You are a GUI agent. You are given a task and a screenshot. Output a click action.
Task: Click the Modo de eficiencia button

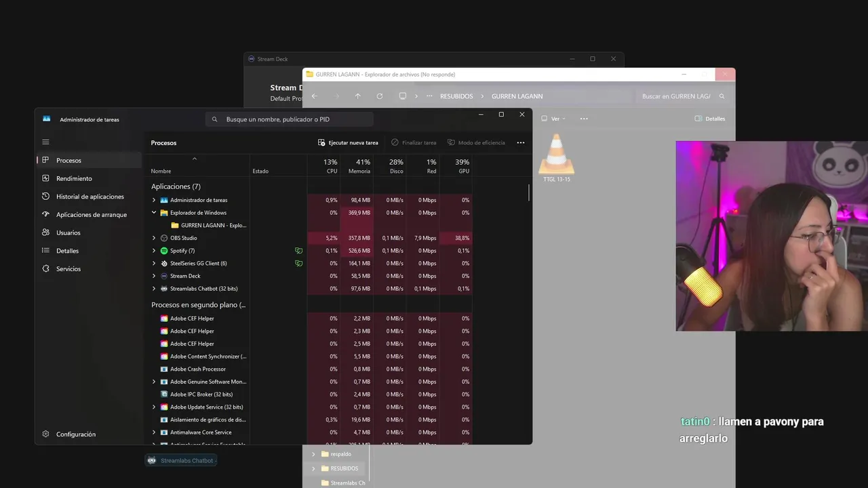tap(476, 143)
